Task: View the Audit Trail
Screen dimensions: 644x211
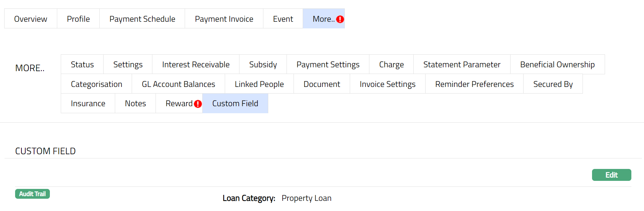Action: pos(32,194)
